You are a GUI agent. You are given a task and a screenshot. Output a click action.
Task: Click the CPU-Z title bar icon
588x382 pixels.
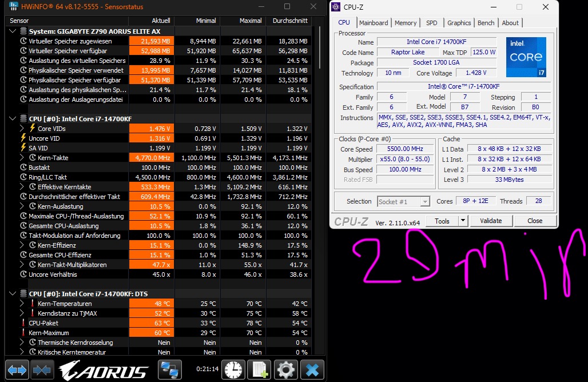pyautogui.click(x=336, y=7)
